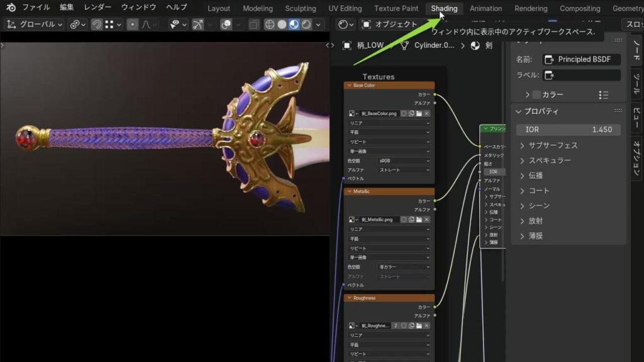Open the カラー presets list icon

tap(603, 95)
